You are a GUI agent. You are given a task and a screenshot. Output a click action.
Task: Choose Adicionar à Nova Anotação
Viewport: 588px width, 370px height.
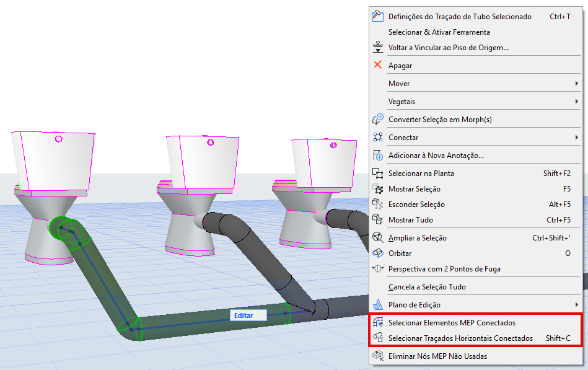point(475,156)
